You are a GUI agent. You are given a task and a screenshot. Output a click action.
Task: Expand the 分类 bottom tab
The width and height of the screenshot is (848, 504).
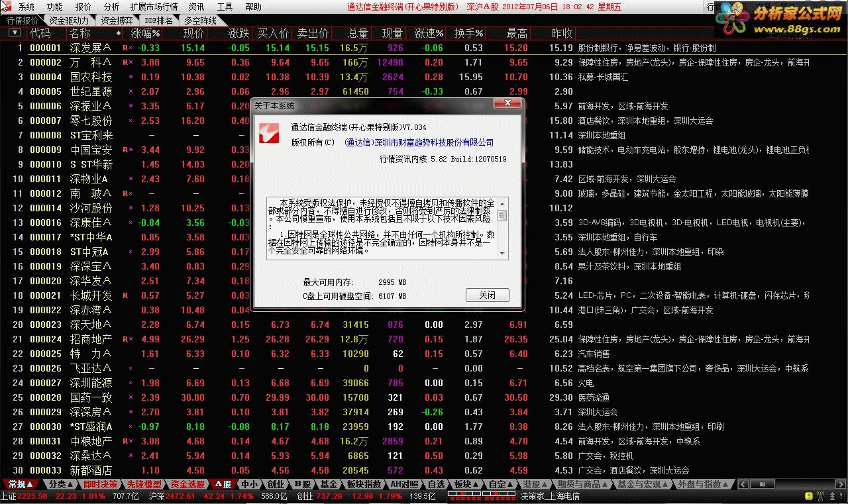click(x=61, y=484)
